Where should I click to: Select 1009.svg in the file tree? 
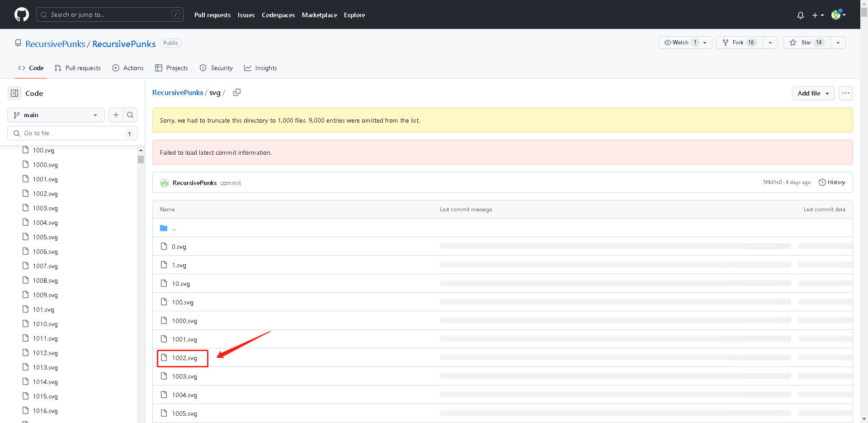45,295
